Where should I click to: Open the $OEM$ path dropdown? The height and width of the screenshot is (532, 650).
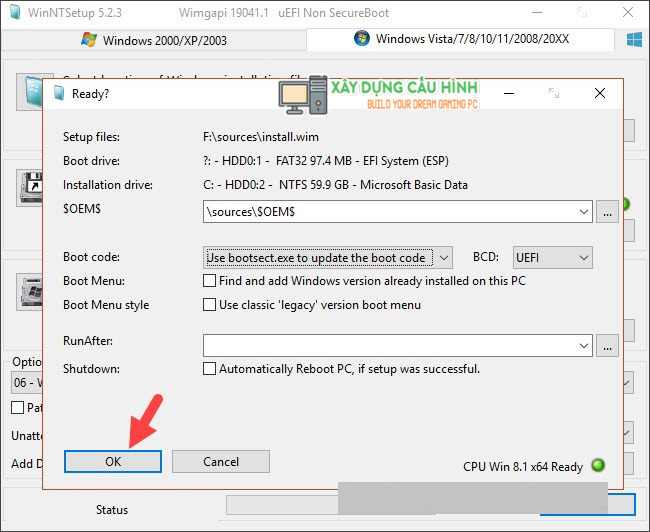(x=584, y=212)
